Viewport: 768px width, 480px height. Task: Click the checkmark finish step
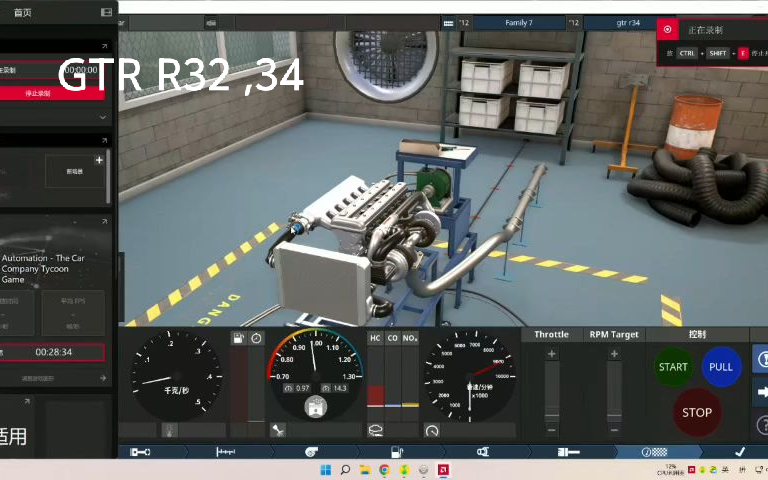740,451
